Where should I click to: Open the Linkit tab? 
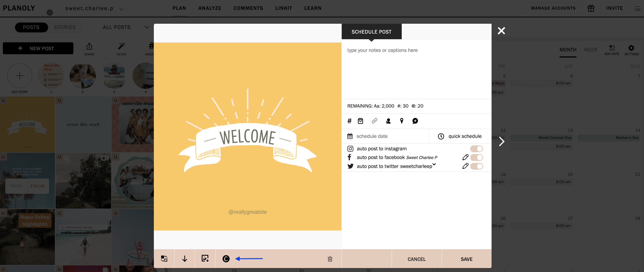coord(284,8)
